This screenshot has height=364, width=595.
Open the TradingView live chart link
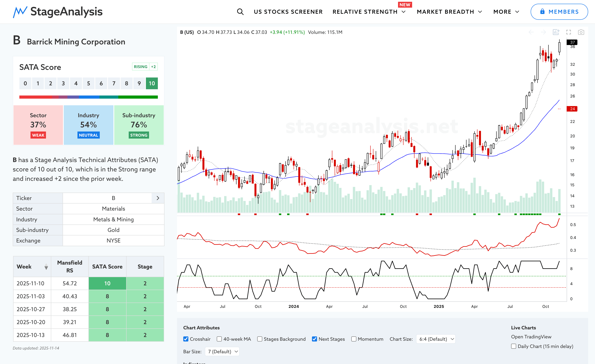pos(531,336)
